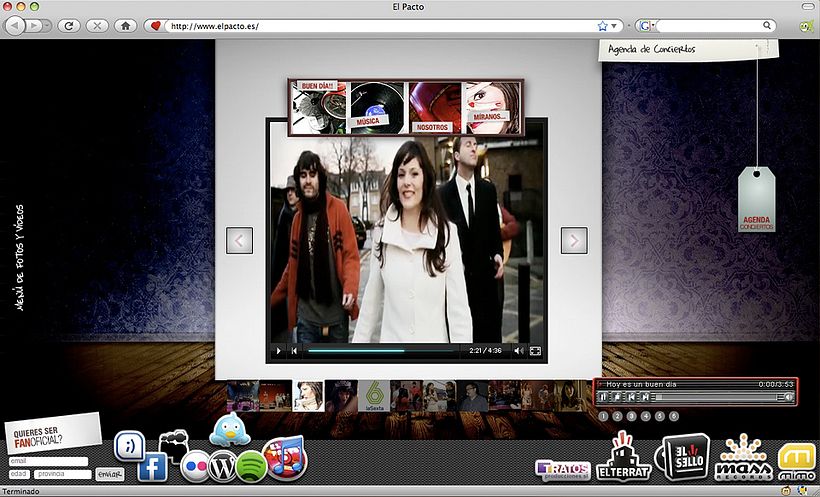Open the Google search engine dropdown
Screen dimensions: 820x497
point(646,26)
